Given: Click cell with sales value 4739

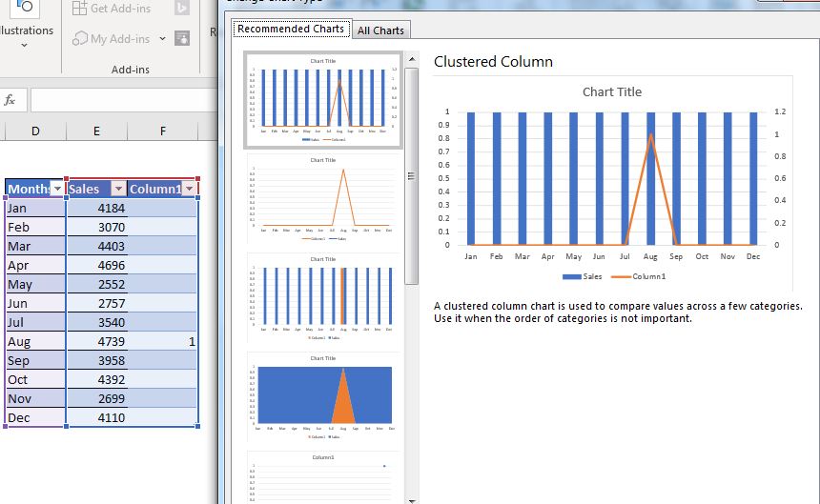Looking at the screenshot, I should tap(96, 342).
